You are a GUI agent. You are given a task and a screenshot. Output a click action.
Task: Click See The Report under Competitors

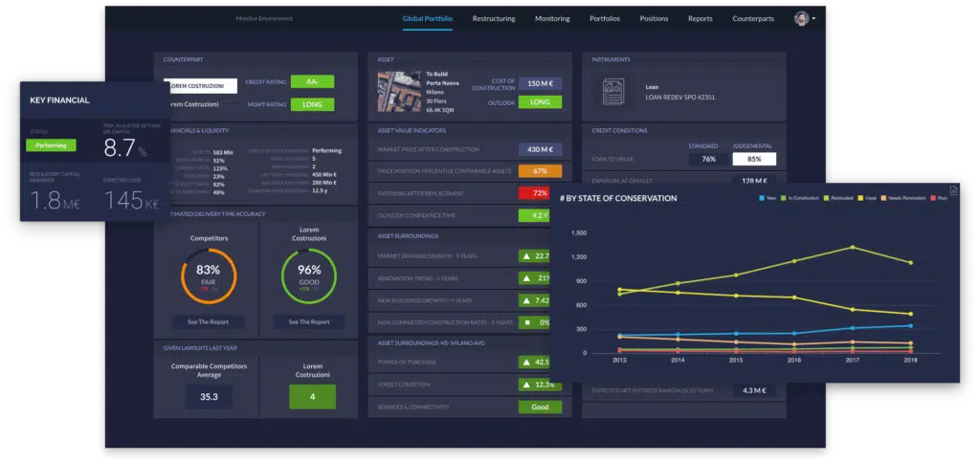(x=207, y=322)
